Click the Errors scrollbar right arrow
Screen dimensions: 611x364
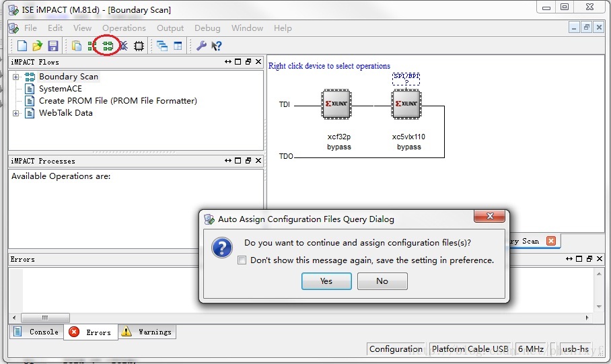(x=587, y=318)
